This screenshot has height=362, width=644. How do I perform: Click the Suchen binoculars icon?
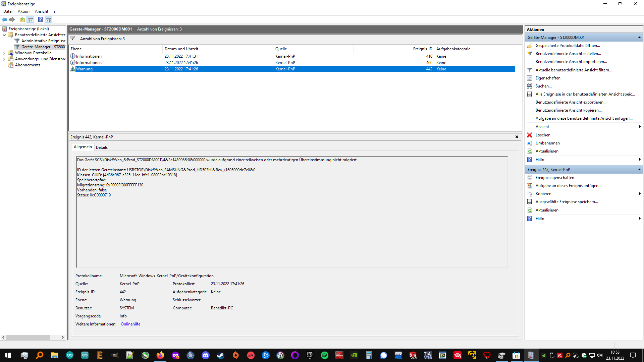pyautogui.click(x=530, y=86)
